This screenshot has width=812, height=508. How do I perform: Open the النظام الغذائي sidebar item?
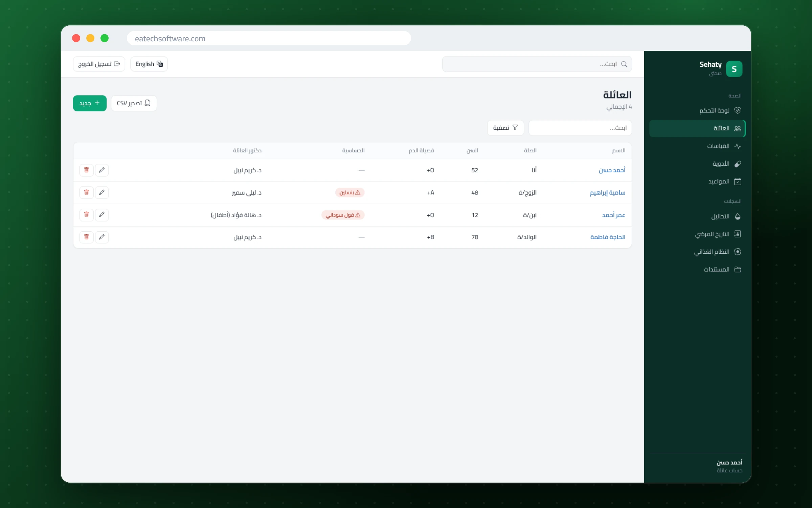(x=697, y=252)
